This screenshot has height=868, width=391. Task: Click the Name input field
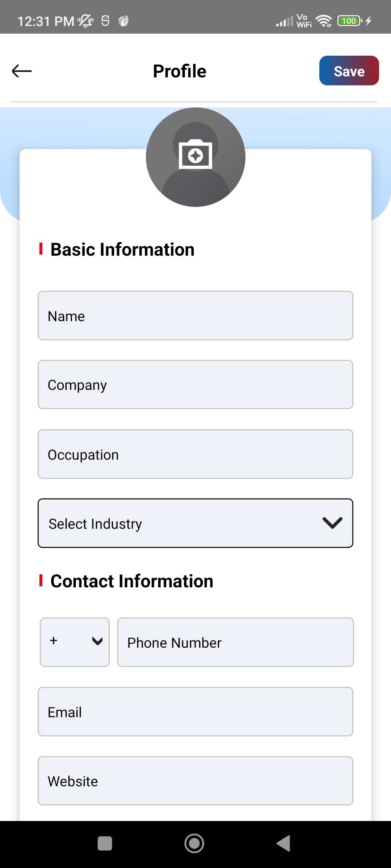click(195, 316)
